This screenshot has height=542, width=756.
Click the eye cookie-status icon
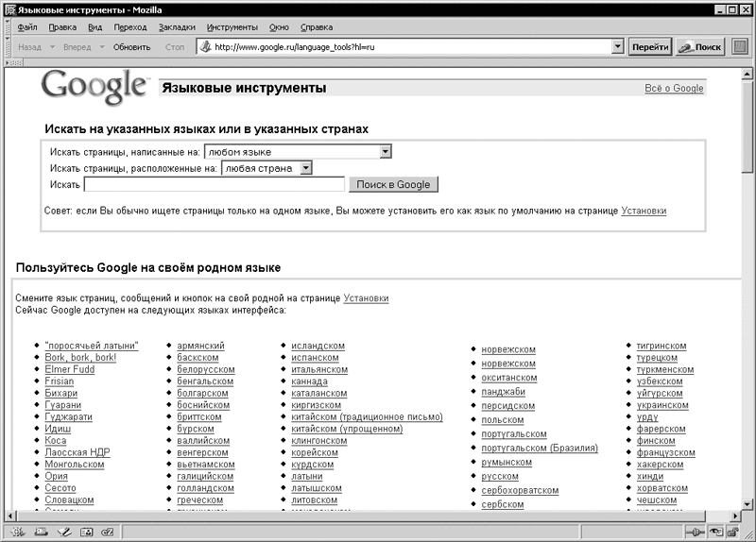point(716,532)
